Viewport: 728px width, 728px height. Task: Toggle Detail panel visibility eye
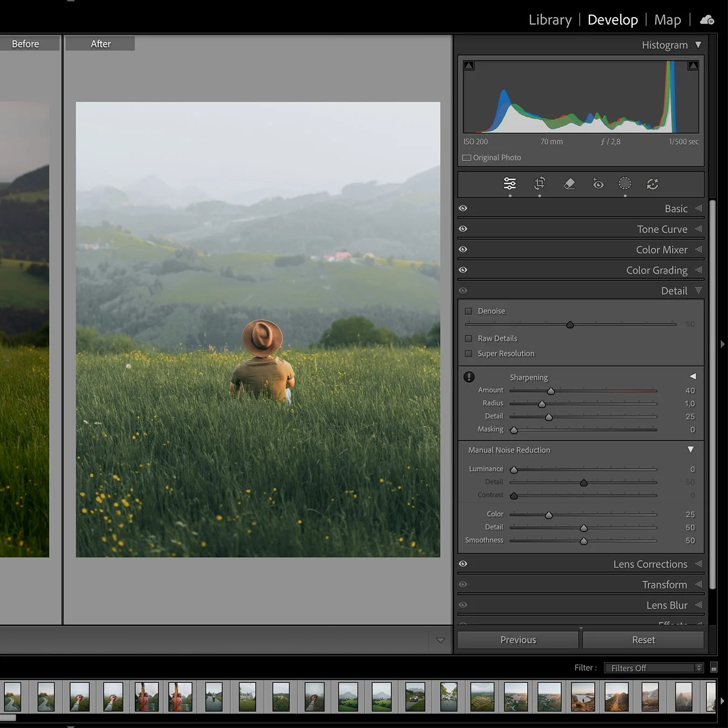[x=463, y=290]
